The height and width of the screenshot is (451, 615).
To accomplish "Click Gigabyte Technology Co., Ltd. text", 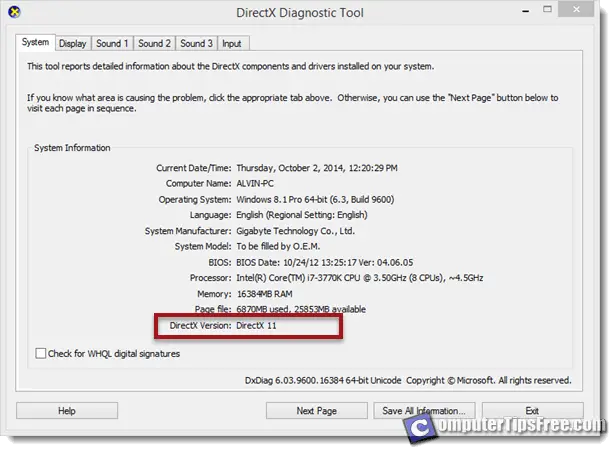I will (x=295, y=231).
